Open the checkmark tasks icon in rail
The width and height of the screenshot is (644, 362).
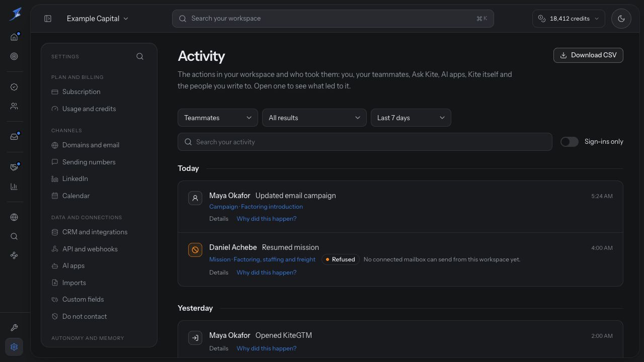click(x=14, y=87)
